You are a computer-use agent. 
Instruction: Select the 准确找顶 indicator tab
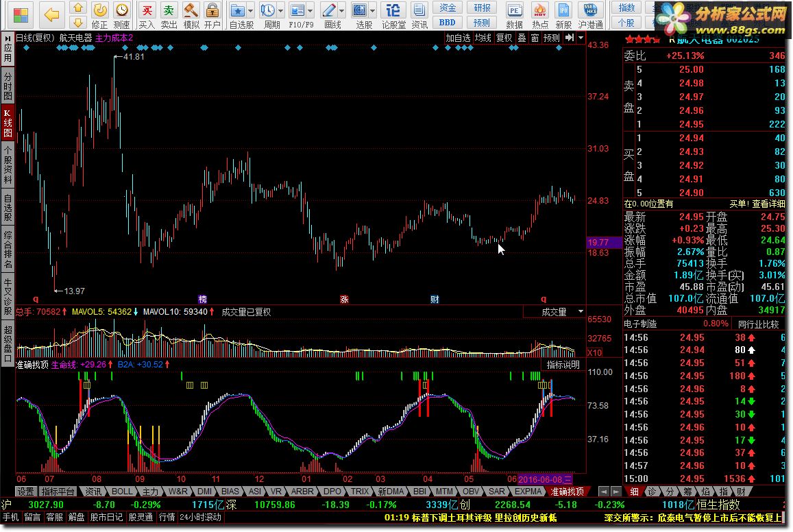click(567, 491)
